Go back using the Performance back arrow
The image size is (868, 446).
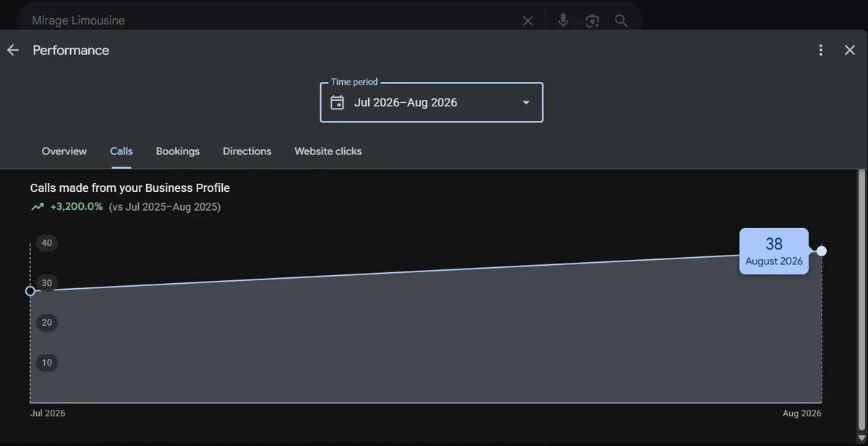pos(12,50)
